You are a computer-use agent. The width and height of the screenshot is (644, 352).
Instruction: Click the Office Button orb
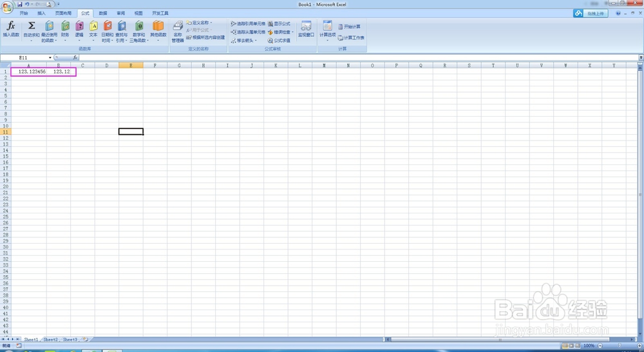point(7,7)
